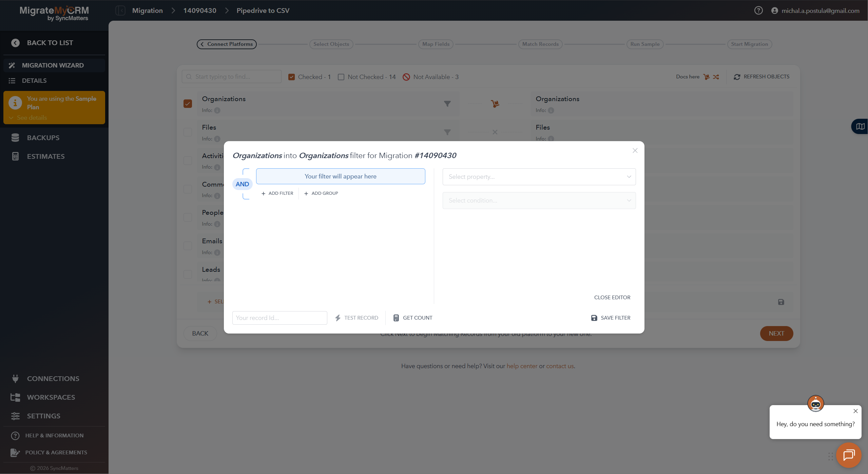
Task: Go to Select Objects step
Action: [x=331, y=44]
